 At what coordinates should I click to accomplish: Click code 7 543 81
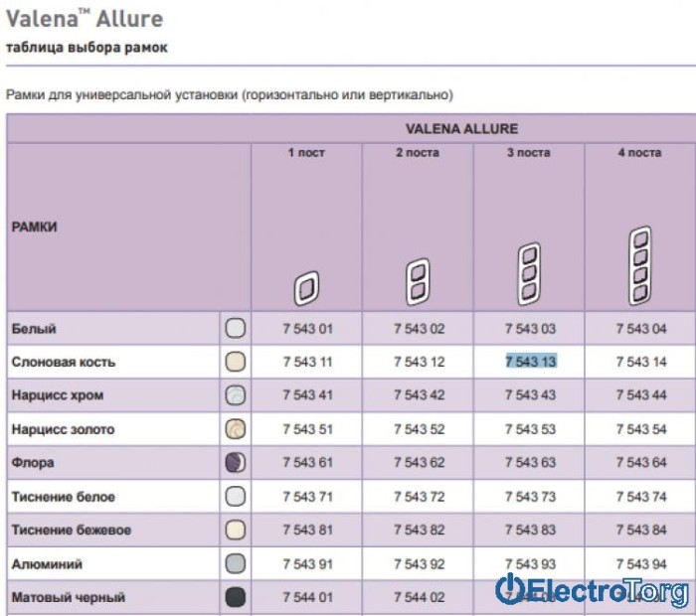(x=307, y=530)
